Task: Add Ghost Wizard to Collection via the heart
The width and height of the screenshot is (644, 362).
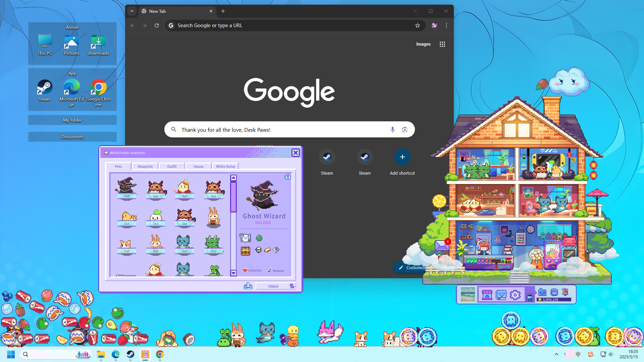Action: point(252,270)
